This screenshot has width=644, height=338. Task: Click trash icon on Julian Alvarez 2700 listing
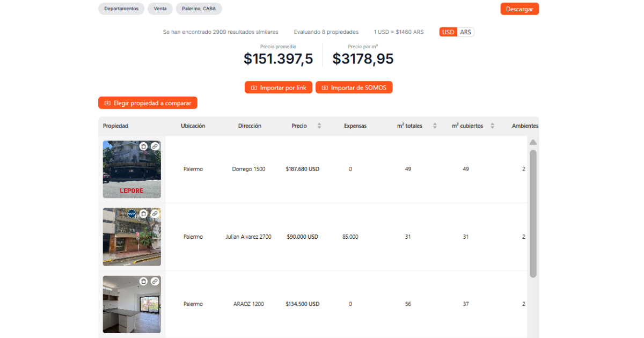pyautogui.click(x=143, y=214)
